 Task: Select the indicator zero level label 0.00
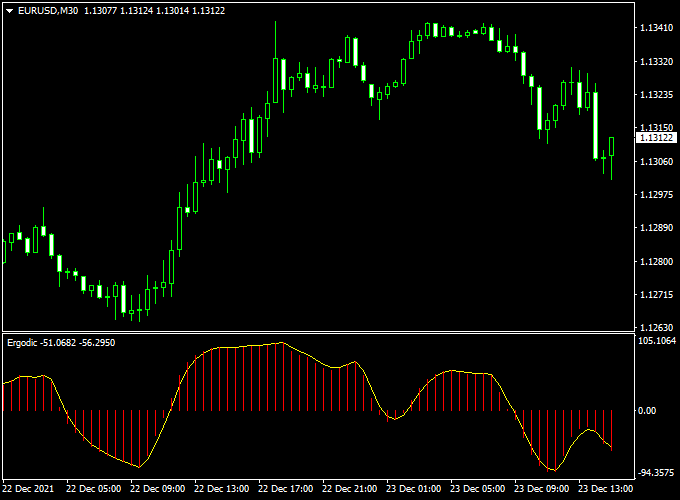(647, 411)
